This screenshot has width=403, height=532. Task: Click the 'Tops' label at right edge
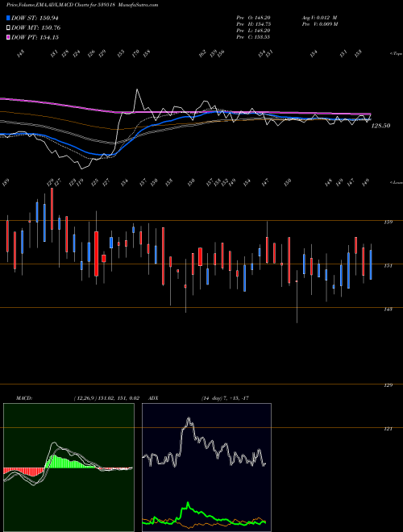[397, 54]
